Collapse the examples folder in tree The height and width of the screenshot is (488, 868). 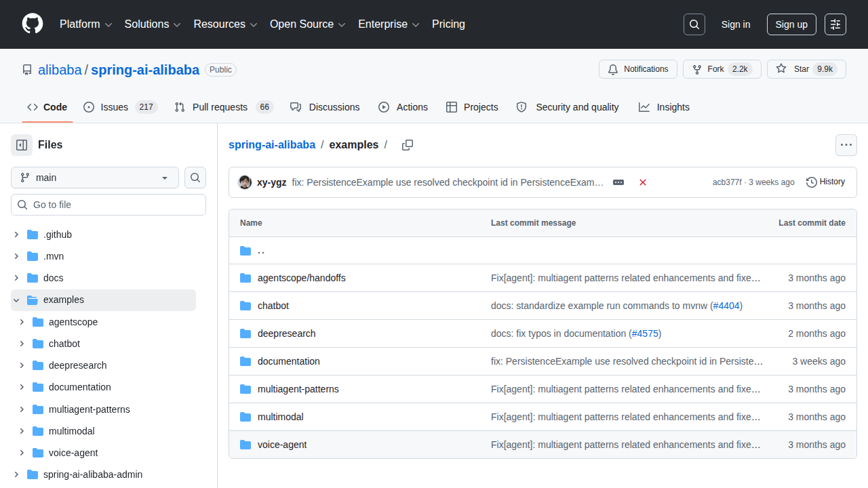click(x=16, y=300)
